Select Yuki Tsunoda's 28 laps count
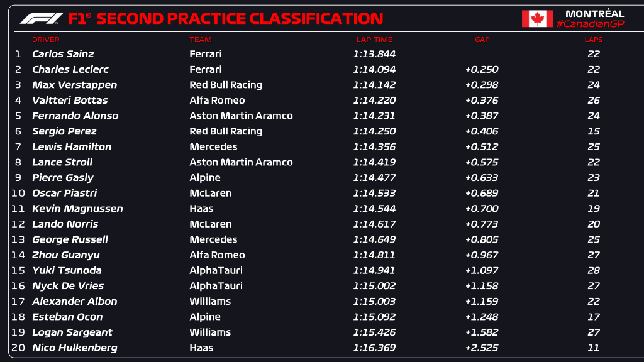The width and height of the screenshot is (644, 362). coord(593,270)
